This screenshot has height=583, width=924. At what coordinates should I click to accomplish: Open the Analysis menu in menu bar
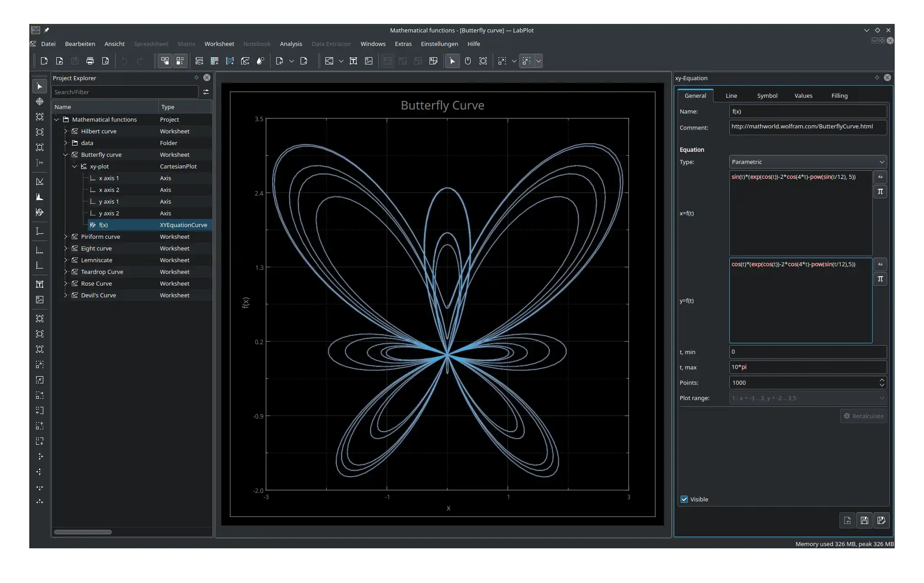tap(291, 44)
